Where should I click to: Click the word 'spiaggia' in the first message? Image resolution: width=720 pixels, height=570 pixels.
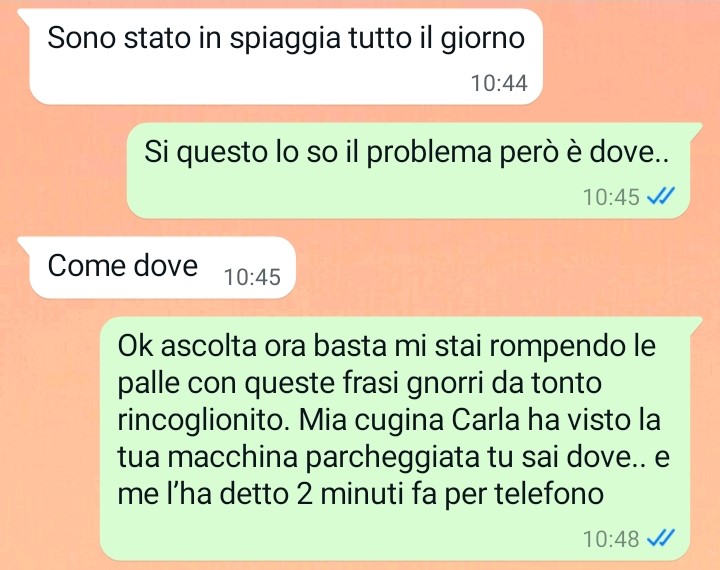point(285,39)
